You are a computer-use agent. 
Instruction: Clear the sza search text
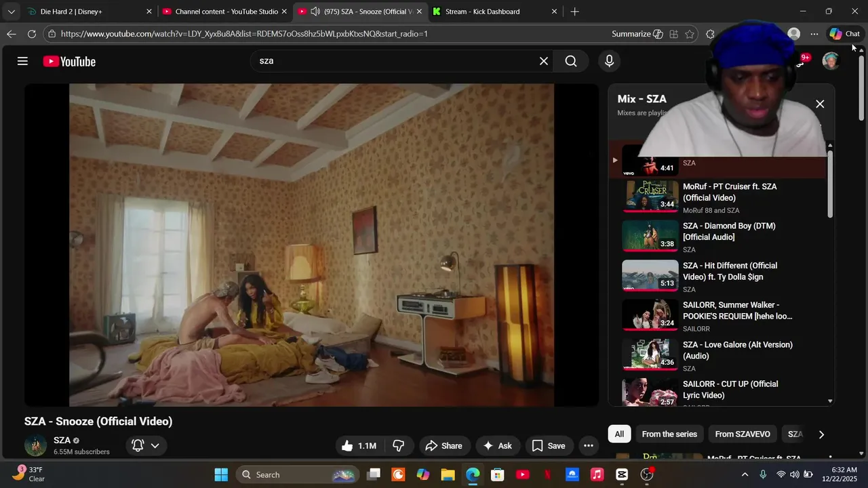click(543, 61)
